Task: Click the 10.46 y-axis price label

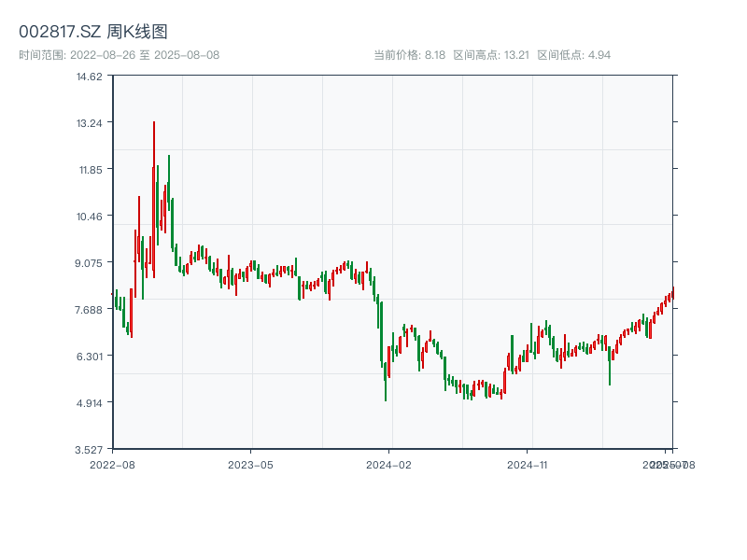Action: pyautogui.click(x=90, y=217)
